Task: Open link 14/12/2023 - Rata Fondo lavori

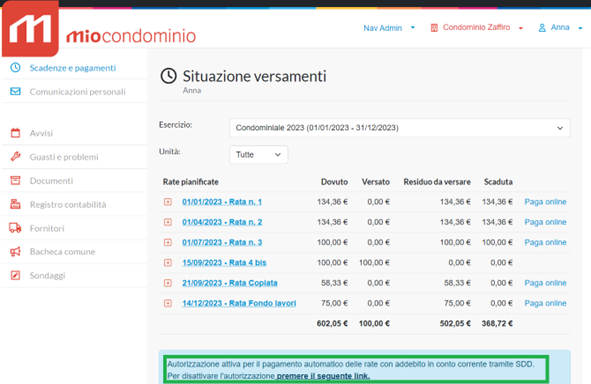Action: pyautogui.click(x=239, y=303)
